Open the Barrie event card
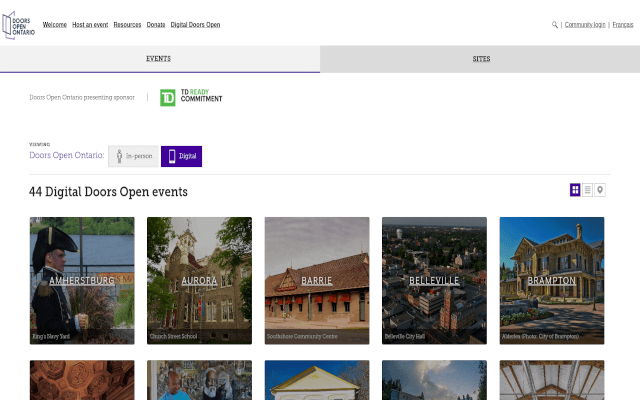 tap(316, 280)
